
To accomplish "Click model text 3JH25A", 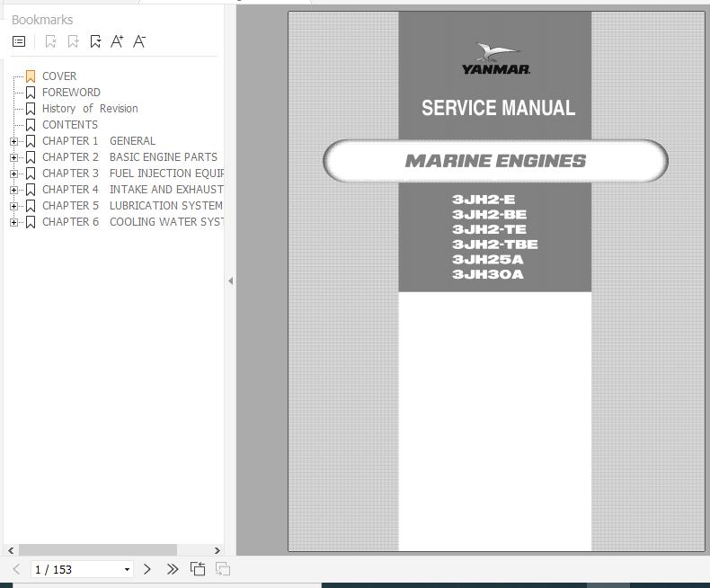I will [488, 259].
